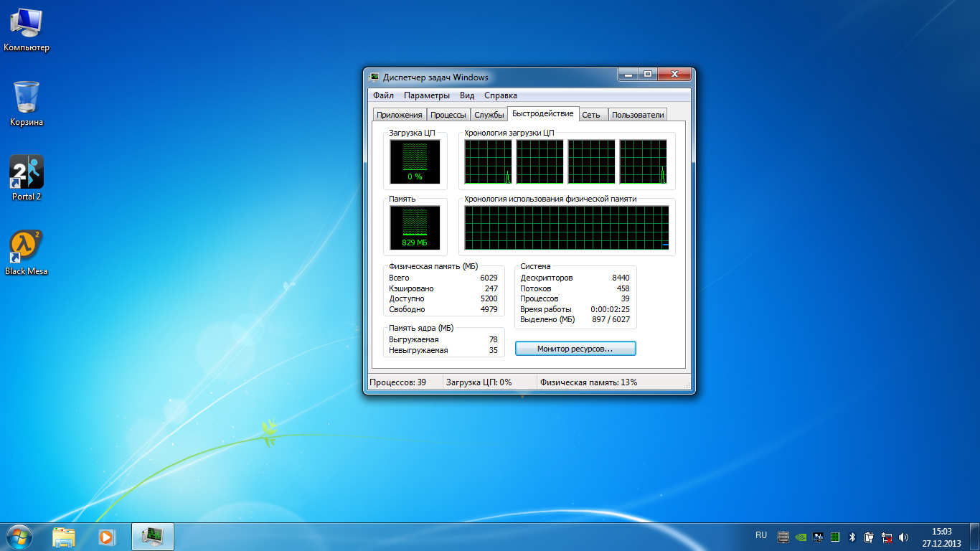Open the Windows Start menu orb
The width and height of the screenshot is (980, 551).
coord(19,536)
